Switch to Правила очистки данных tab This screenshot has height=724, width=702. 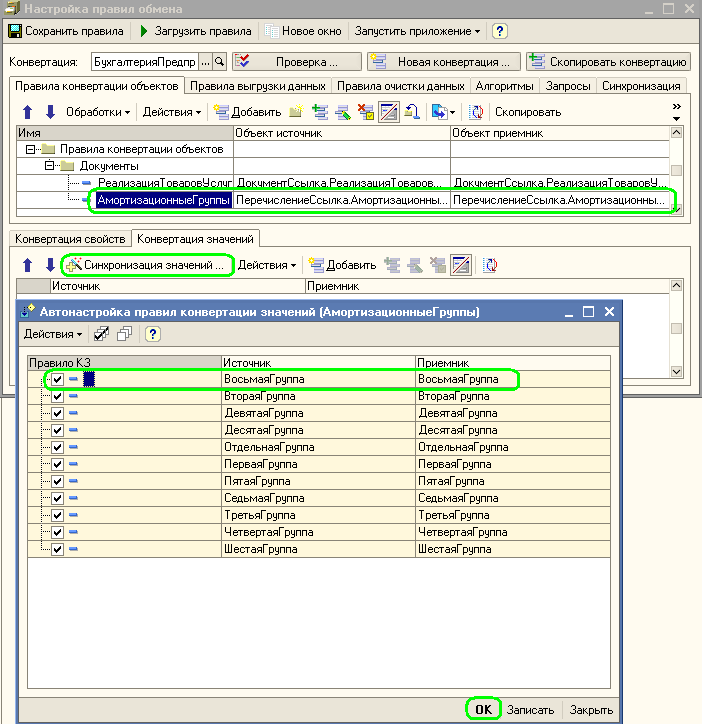(400, 86)
